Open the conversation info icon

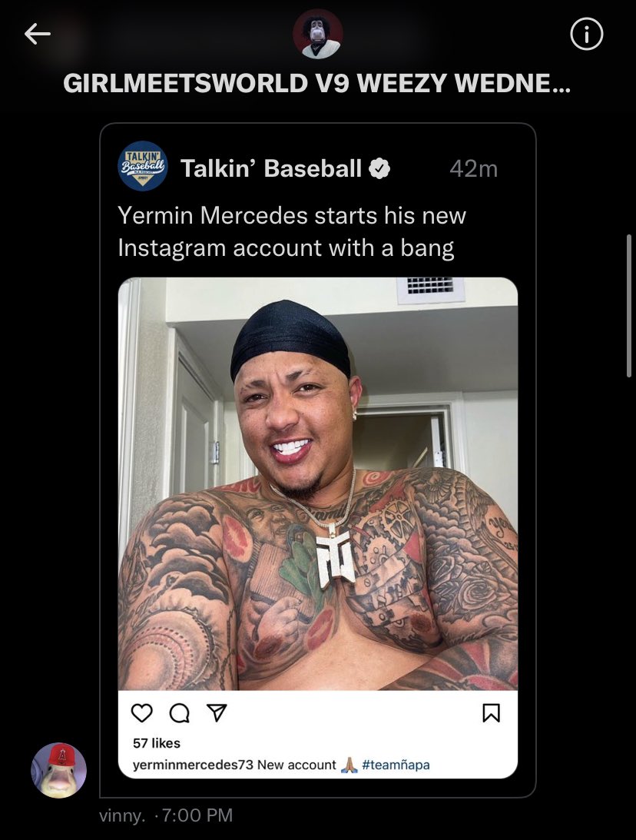[x=586, y=34]
